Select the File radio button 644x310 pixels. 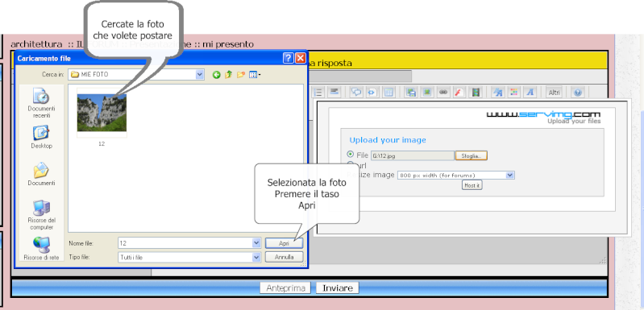point(351,155)
